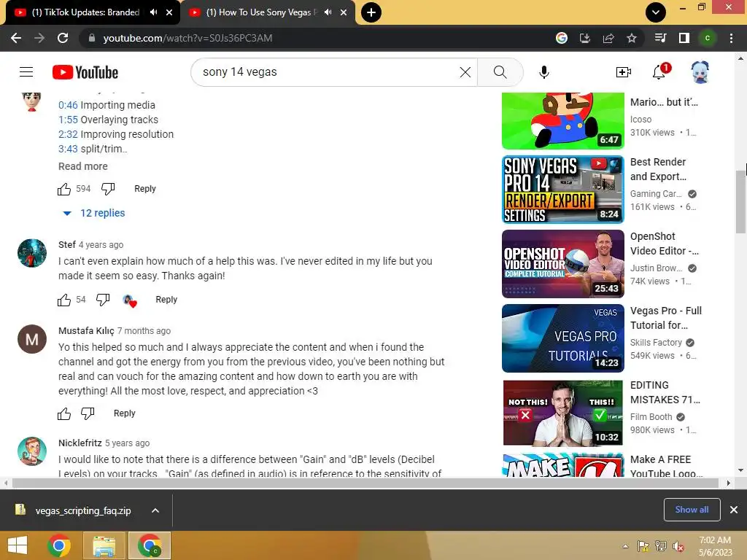This screenshot has width=747, height=560.
Task: Click the taskbar volume icon
Action: 678,546
